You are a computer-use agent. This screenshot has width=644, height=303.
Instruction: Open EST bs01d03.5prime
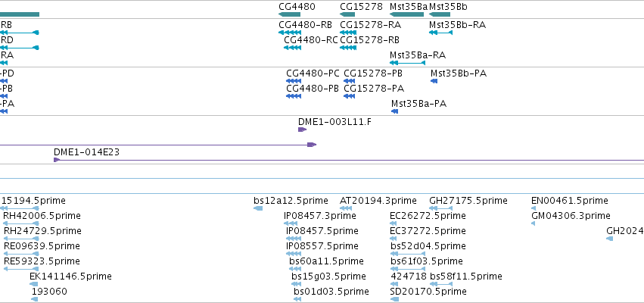pos(331,292)
